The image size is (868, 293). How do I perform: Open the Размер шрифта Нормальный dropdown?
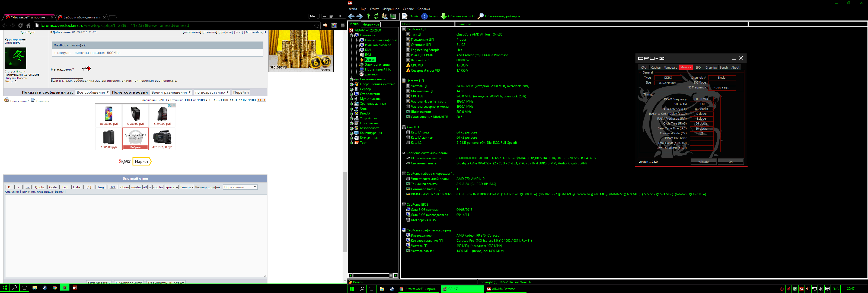click(240, 187)
